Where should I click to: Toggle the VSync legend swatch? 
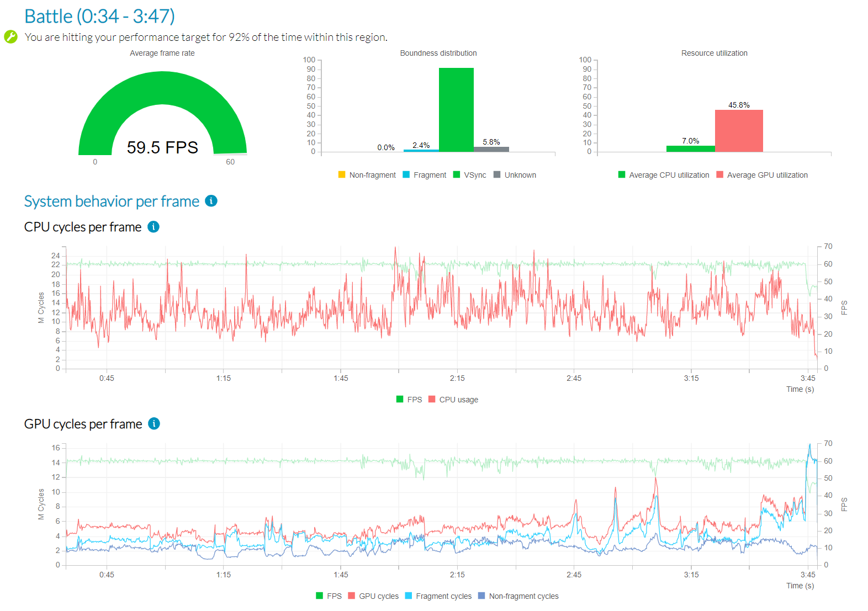[x=457, y=174]
